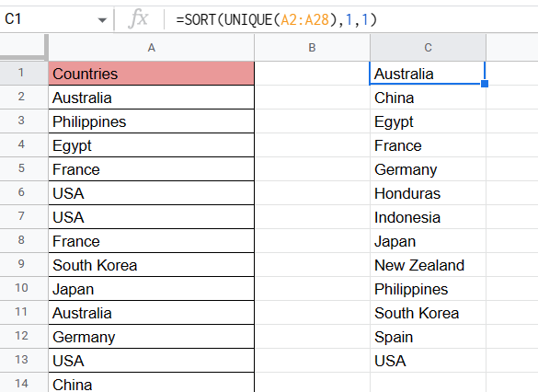Select row 4 header

point(23,144)
